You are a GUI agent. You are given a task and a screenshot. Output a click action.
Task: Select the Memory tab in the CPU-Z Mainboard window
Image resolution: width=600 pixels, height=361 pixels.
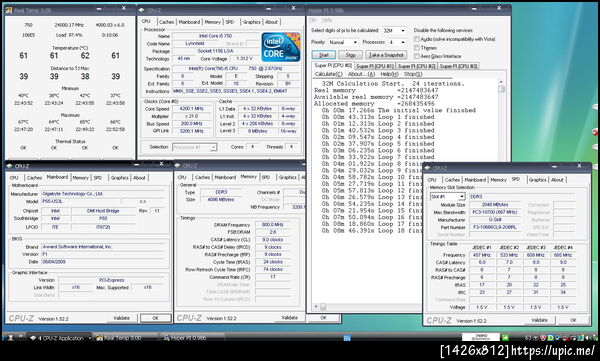coord(80,178)
